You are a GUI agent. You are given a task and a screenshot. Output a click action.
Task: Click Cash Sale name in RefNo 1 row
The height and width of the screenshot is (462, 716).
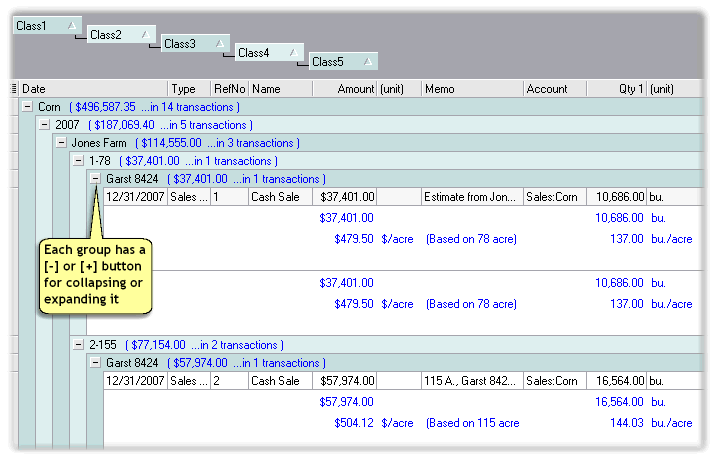tap(281, 197)
